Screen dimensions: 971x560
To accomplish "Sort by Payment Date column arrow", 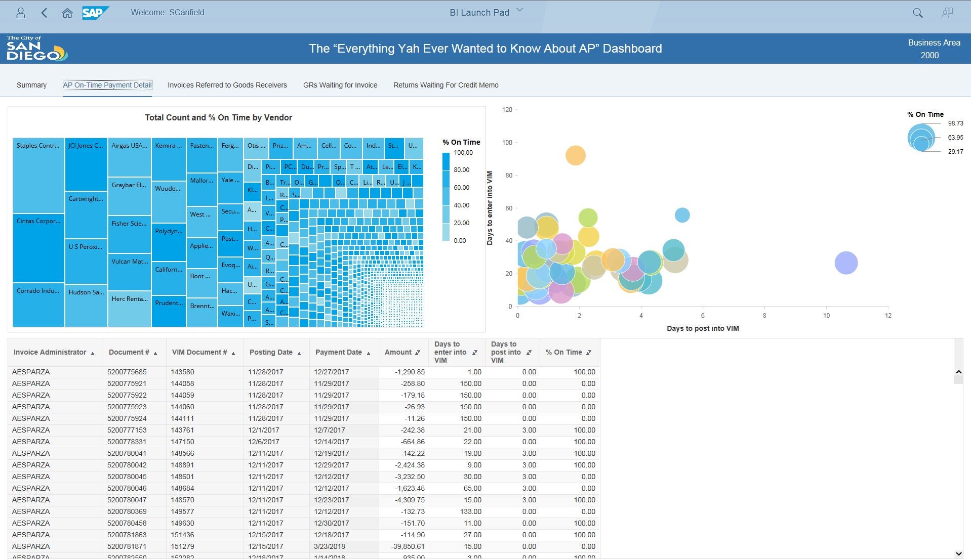I will [x=369, y=353].
